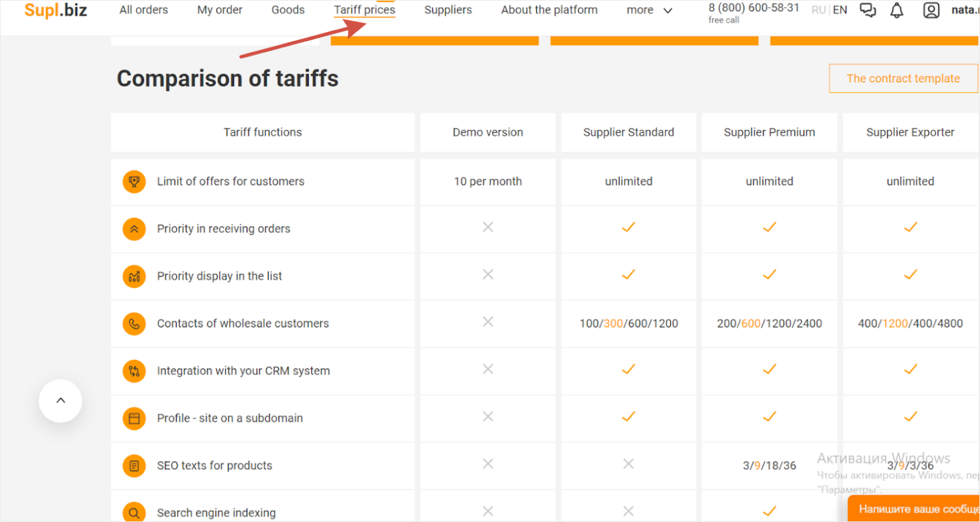Open the All orders page
Image resolution: width=980 pixels, height=522 pixels.
[x=143, y=10]
